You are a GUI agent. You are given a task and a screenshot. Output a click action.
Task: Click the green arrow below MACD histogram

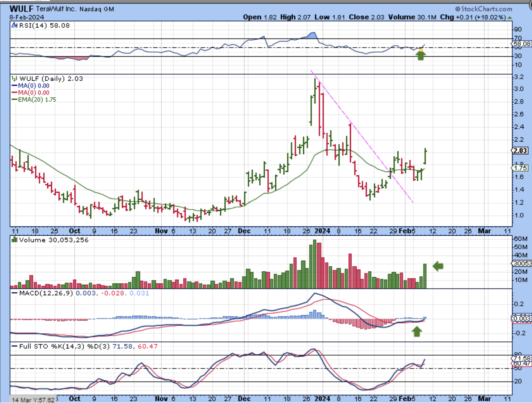click(x=417, y=331)
